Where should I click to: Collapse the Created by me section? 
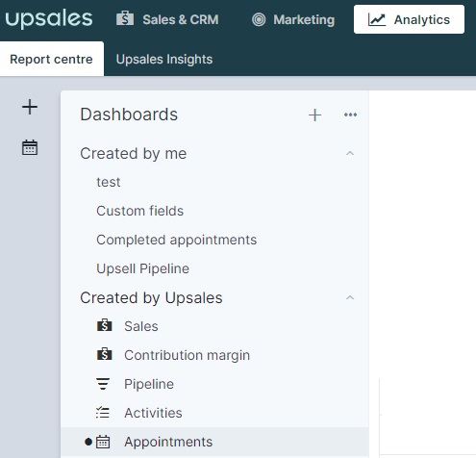350,153
